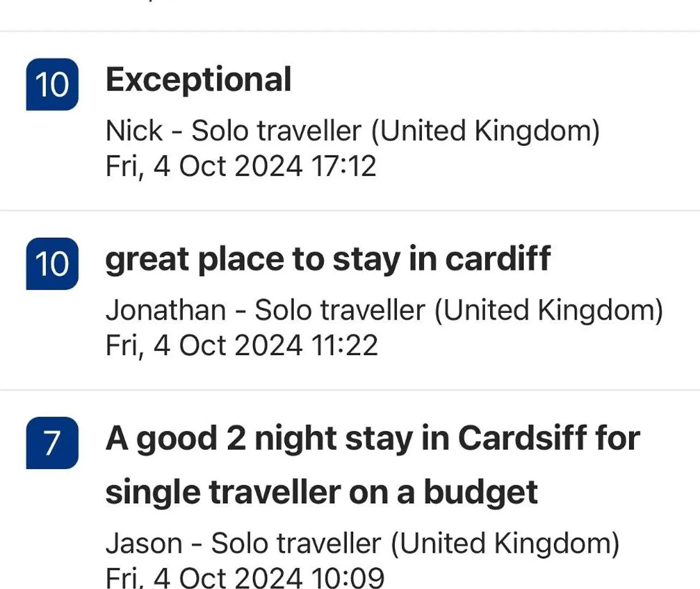Tap the 10 rating badge for the Cardiff review
Image resolution: width=700 pixels, height=589 pixels.
[52, 264]
